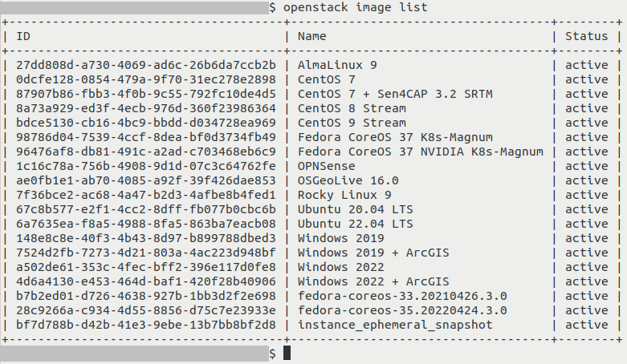The height and width of the screenshot is (364, 627).
Task: Click the Name column header
Action: 314,36
